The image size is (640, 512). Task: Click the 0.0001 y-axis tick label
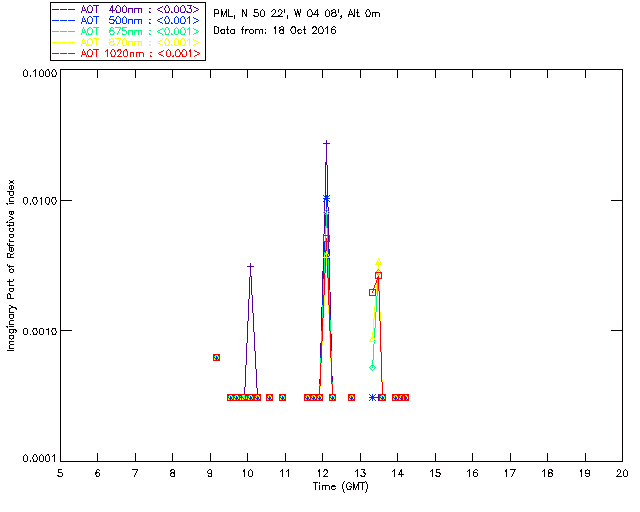pos(40,459)
